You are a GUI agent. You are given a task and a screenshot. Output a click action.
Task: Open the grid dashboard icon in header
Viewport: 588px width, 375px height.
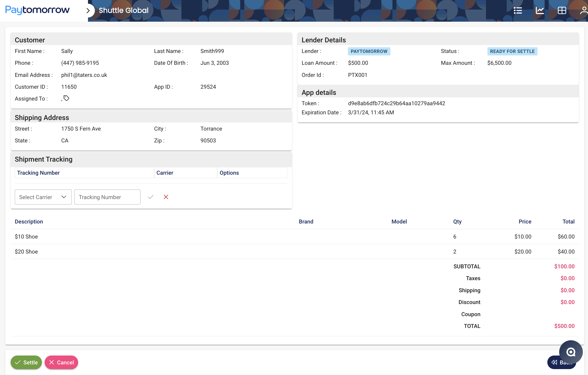[x=562, y=10]
